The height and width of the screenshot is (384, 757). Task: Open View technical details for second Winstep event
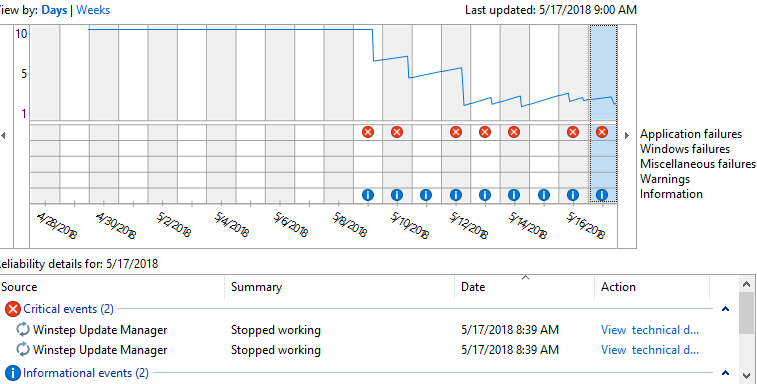650,350
